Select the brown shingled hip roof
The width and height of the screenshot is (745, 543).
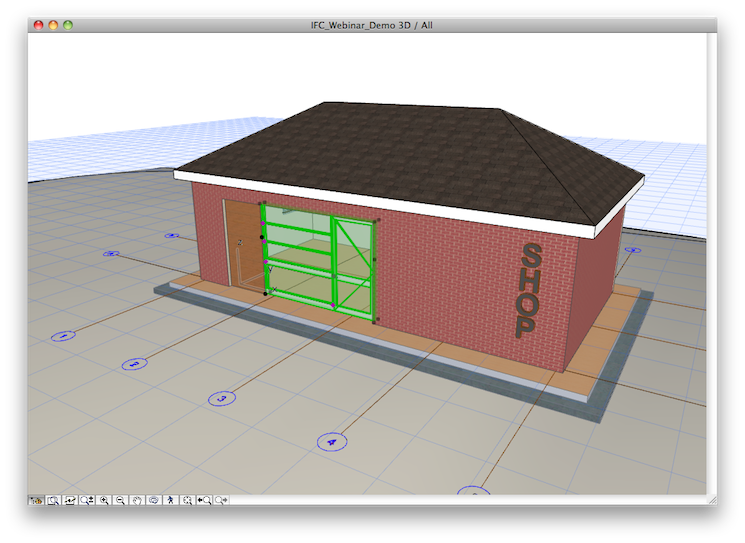click(409, 162)
